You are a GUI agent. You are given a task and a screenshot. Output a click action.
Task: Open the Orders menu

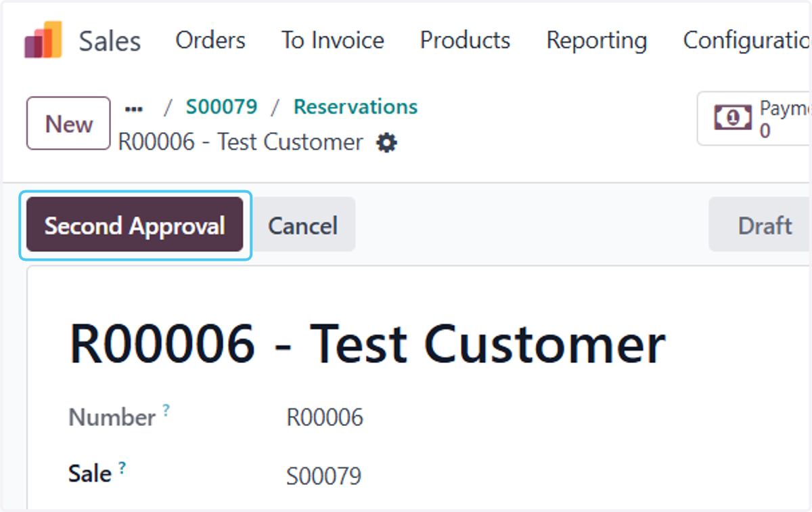[210, 41]
